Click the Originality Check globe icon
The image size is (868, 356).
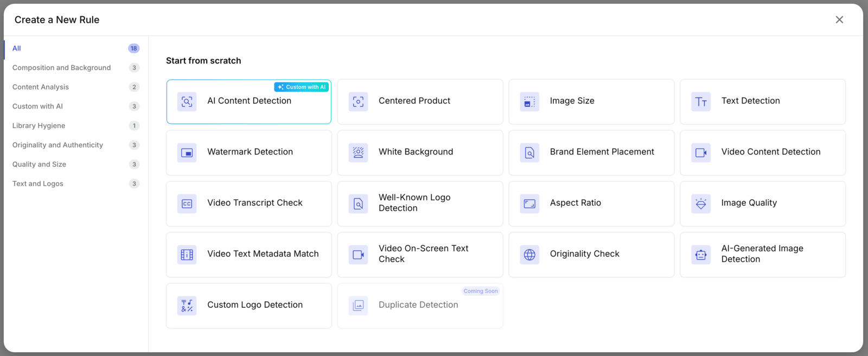(529, 255)
